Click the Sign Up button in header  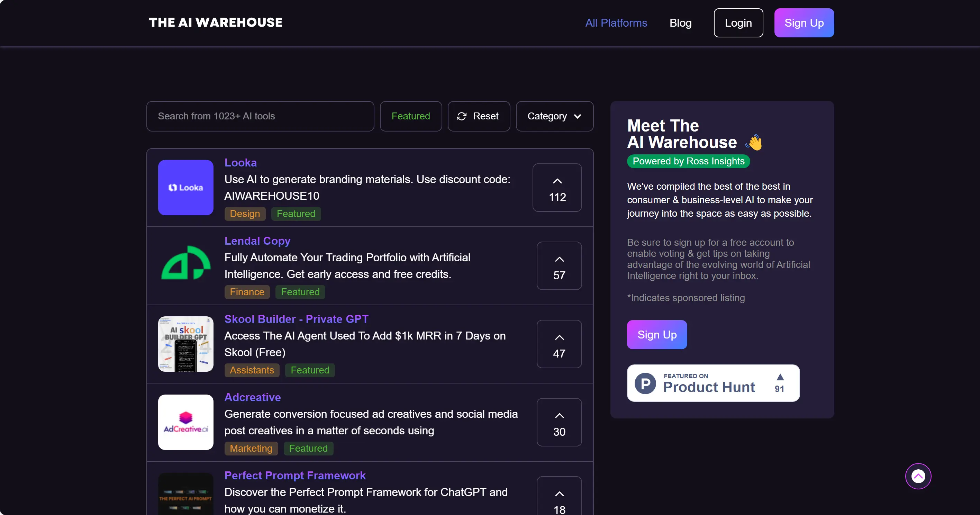click(804, 23)
